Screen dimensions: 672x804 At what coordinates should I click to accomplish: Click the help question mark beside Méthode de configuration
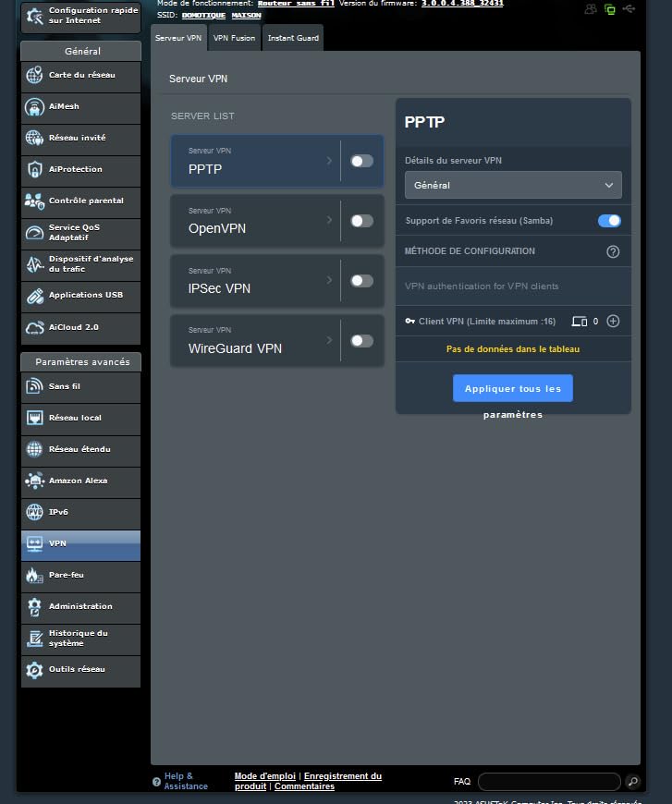613,251
